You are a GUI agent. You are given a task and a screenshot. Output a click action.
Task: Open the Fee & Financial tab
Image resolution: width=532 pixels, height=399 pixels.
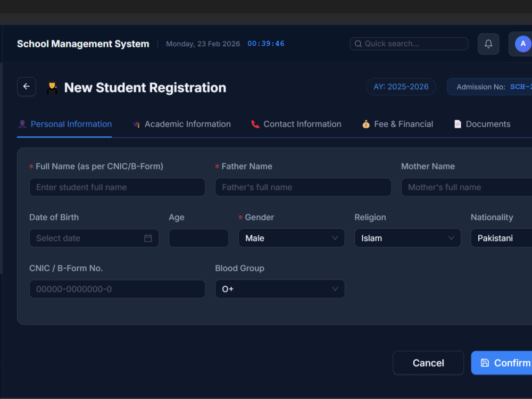[x=397, y=124]
